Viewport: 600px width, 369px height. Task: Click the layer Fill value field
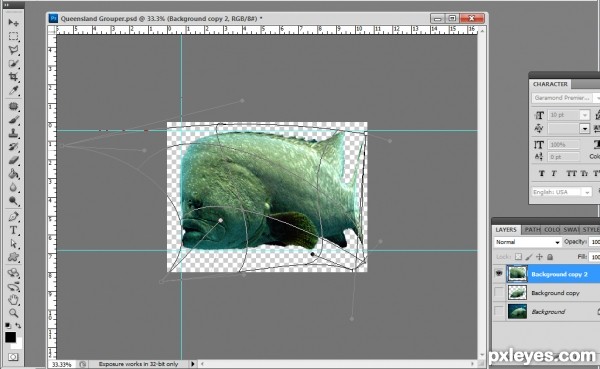point(595,257)
